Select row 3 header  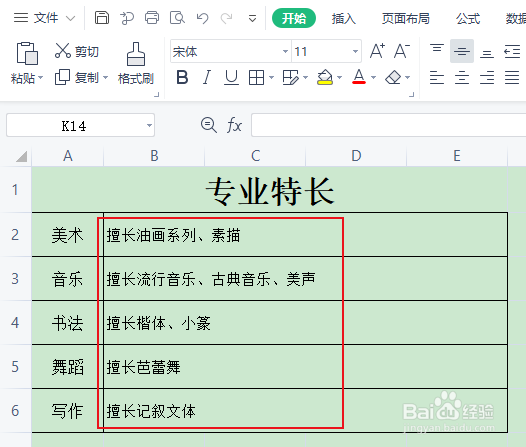coord(15,279)
